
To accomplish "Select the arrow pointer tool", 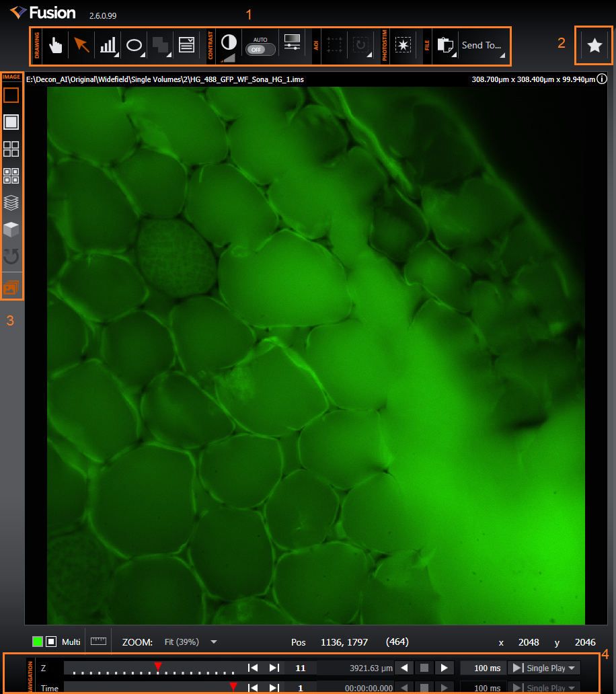I will click(81, 45).
